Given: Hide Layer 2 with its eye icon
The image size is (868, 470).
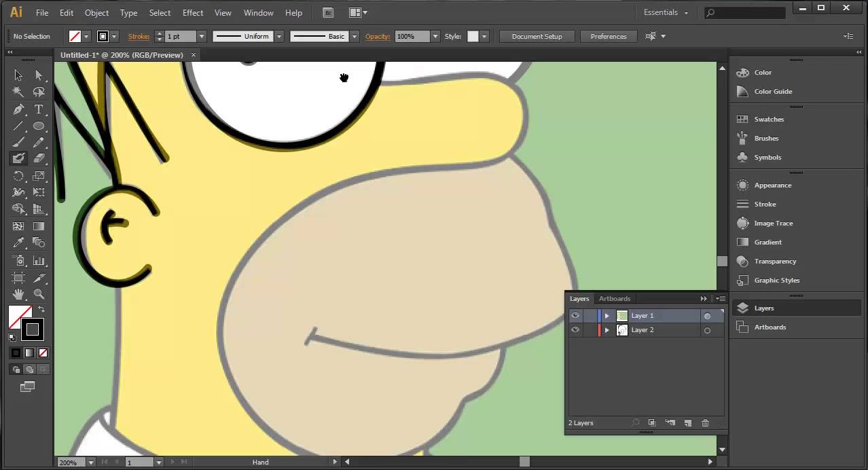Looking at the screenshot, I should (x=575, y=329).
